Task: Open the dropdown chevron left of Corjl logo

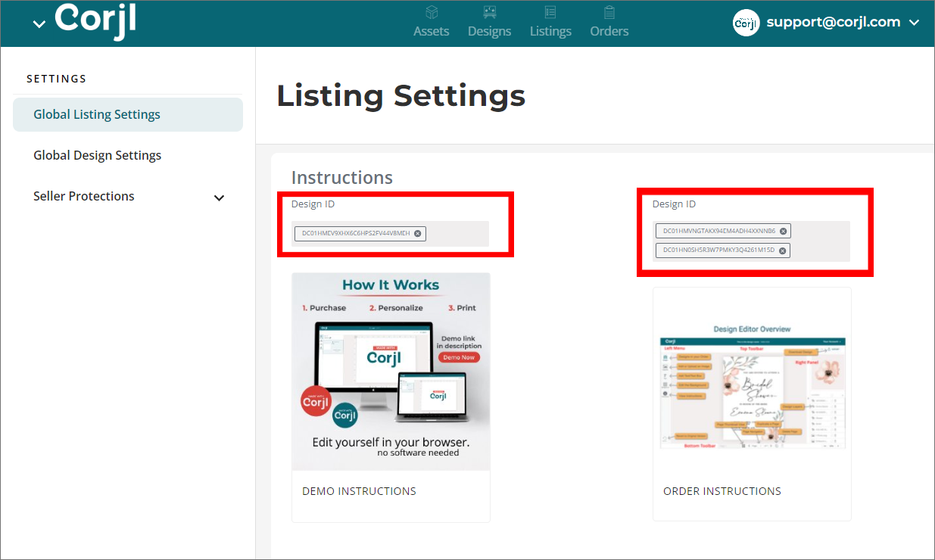Action: [39, 24]
